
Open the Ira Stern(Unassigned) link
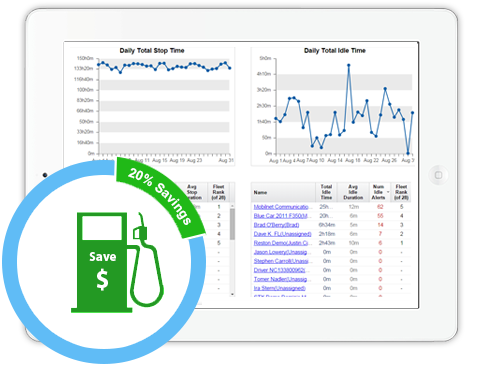pos(279,288)
